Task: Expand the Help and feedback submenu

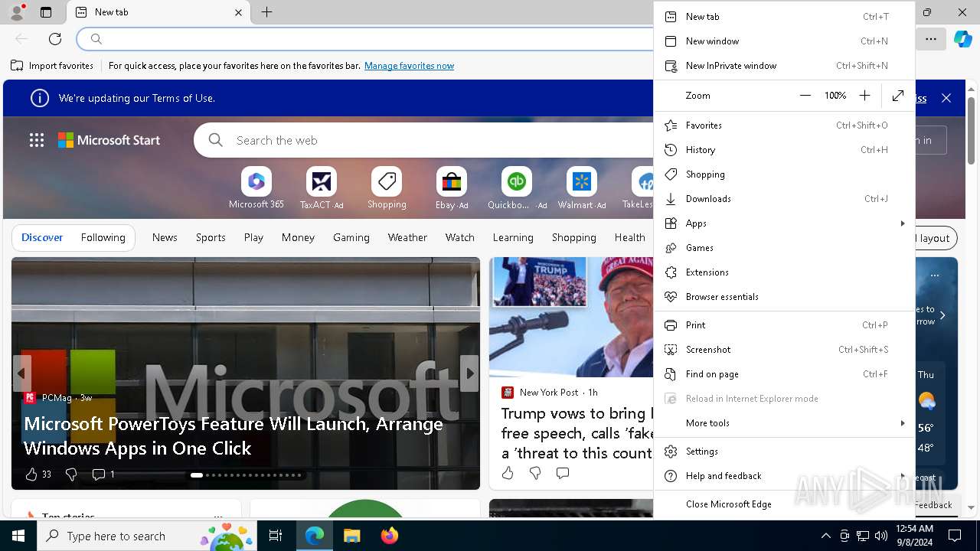Action: (x=784, y=476)
